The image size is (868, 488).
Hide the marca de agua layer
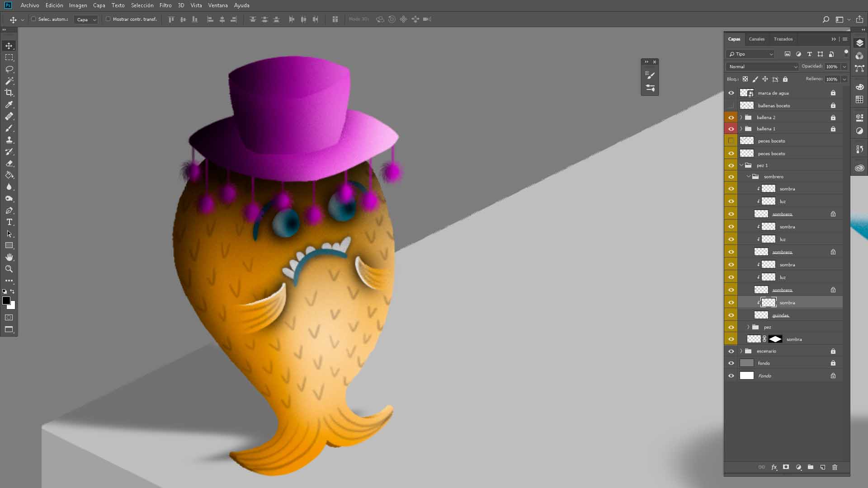(x=731, y=93)
